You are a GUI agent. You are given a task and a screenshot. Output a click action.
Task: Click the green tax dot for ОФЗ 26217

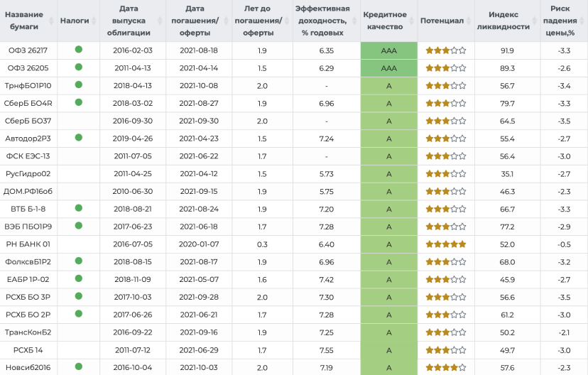(x=79, y=50)
